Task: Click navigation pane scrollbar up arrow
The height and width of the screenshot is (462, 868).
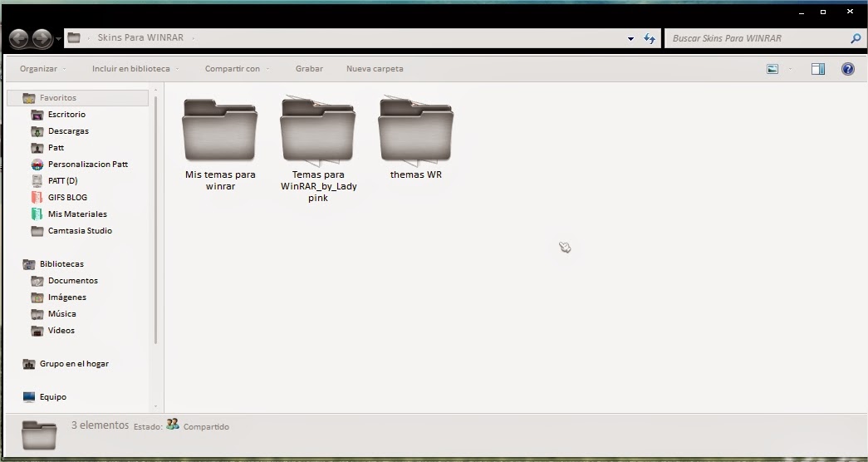Action: tap(156, 90)
